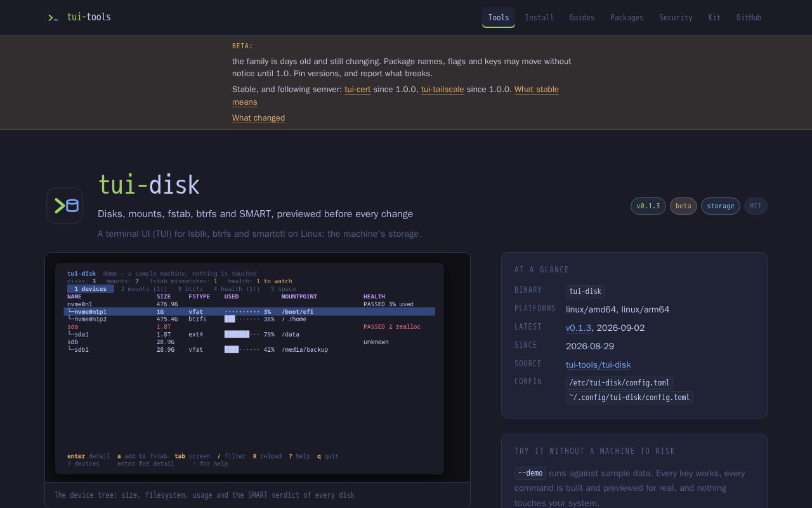This screenshot has height=508, width=812.
Task: Click the '3 btrfs' terminal tab text
Action: [x=190, y=289]
